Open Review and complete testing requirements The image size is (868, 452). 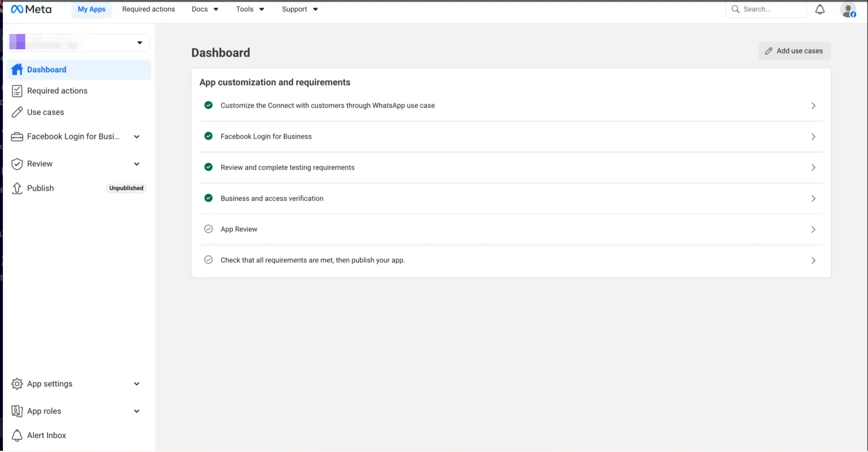511,167
